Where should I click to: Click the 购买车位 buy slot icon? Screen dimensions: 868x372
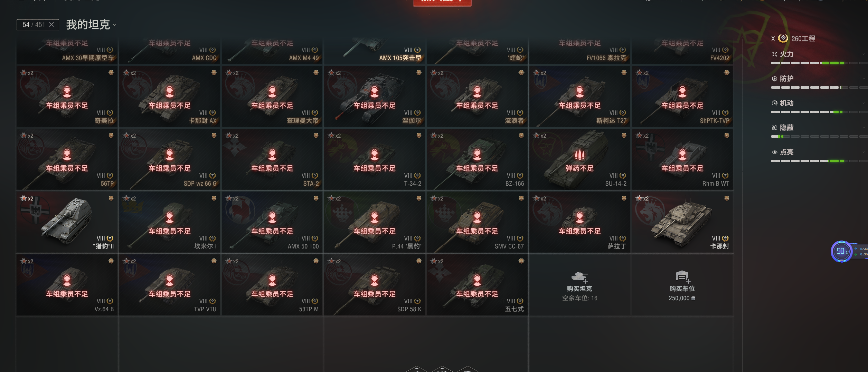tap(682, 277)
